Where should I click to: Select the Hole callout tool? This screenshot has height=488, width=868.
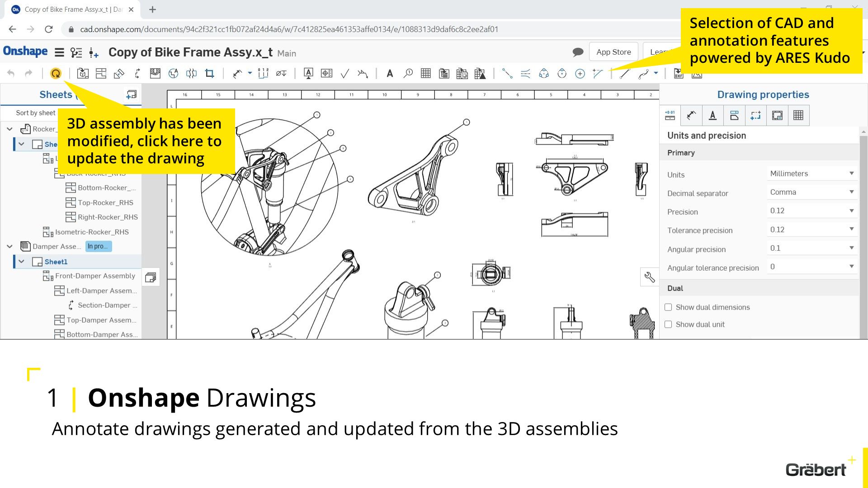281,73
